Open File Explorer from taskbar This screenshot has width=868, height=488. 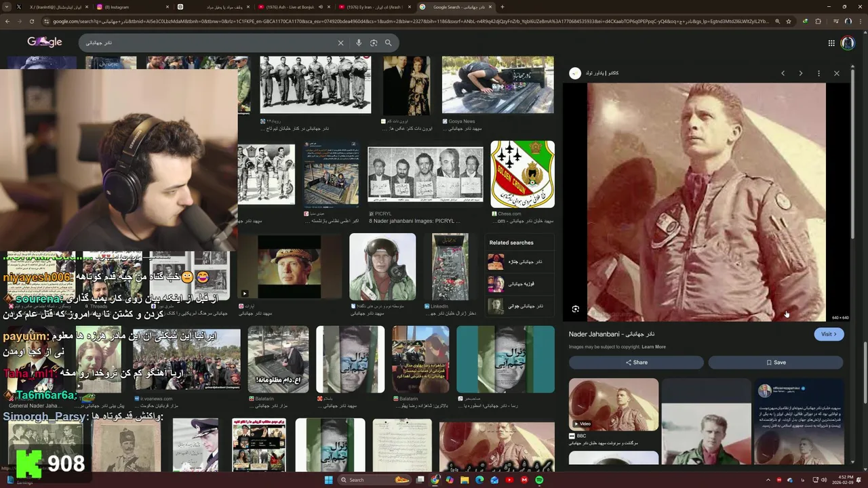point(465,480)
